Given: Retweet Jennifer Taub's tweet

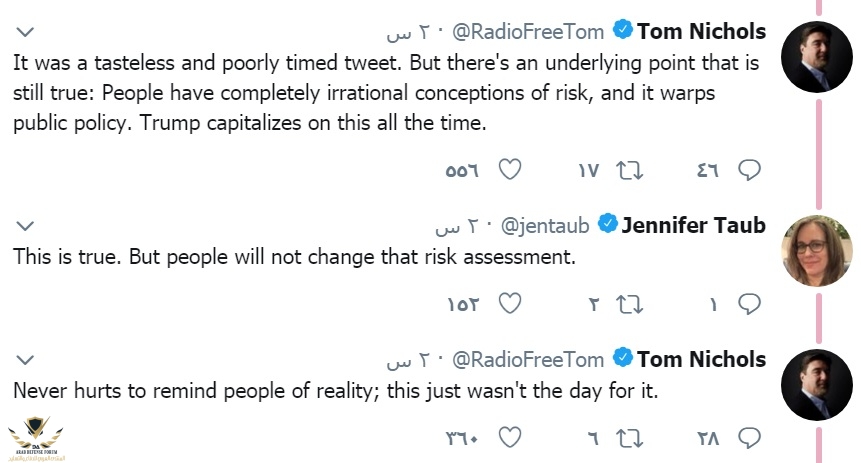Looking at the screenshot, I should pos(630,304).
